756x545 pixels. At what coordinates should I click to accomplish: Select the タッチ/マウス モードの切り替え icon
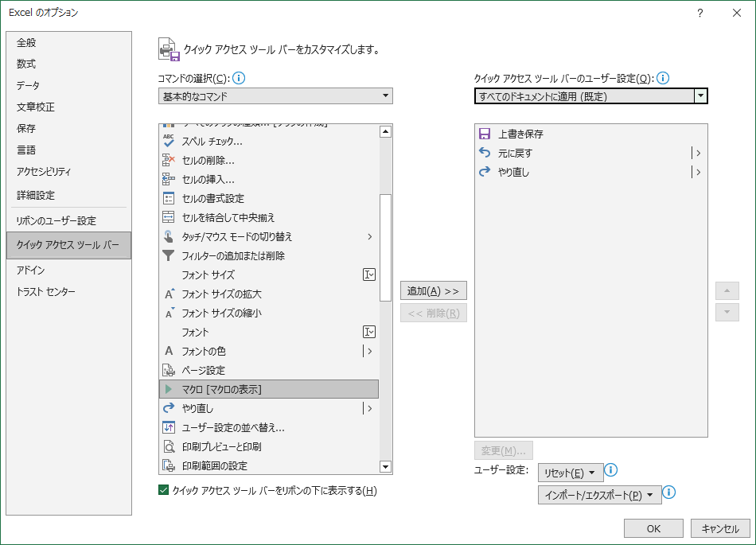pos(168,236)
